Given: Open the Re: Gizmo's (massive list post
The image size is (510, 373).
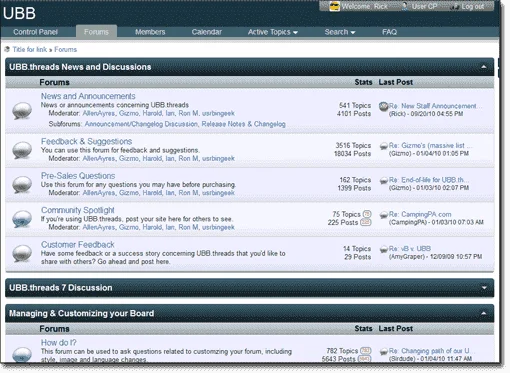Looking at the screenshot, I should 430,145.
